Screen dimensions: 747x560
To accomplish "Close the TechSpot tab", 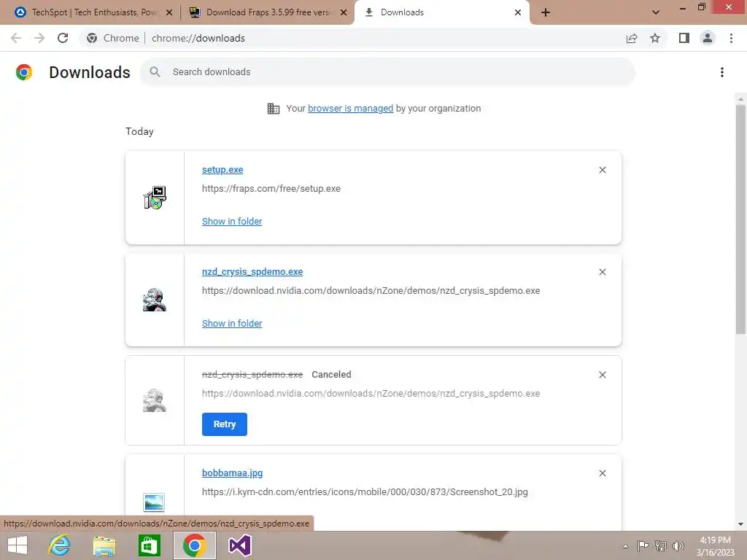I will (x=169, y=12).
